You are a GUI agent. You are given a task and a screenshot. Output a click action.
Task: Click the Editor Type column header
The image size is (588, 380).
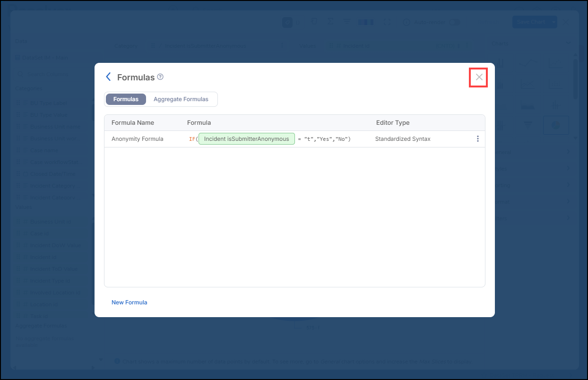(x=393, y=123)
